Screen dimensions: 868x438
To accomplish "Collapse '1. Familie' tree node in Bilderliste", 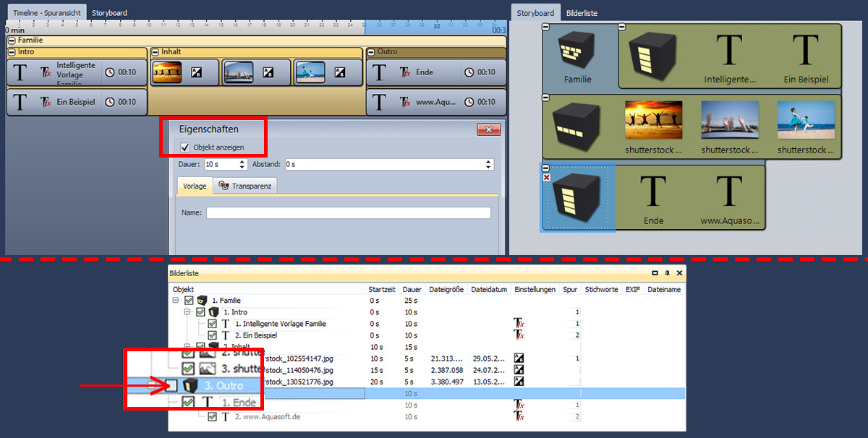I will (176, 301).
